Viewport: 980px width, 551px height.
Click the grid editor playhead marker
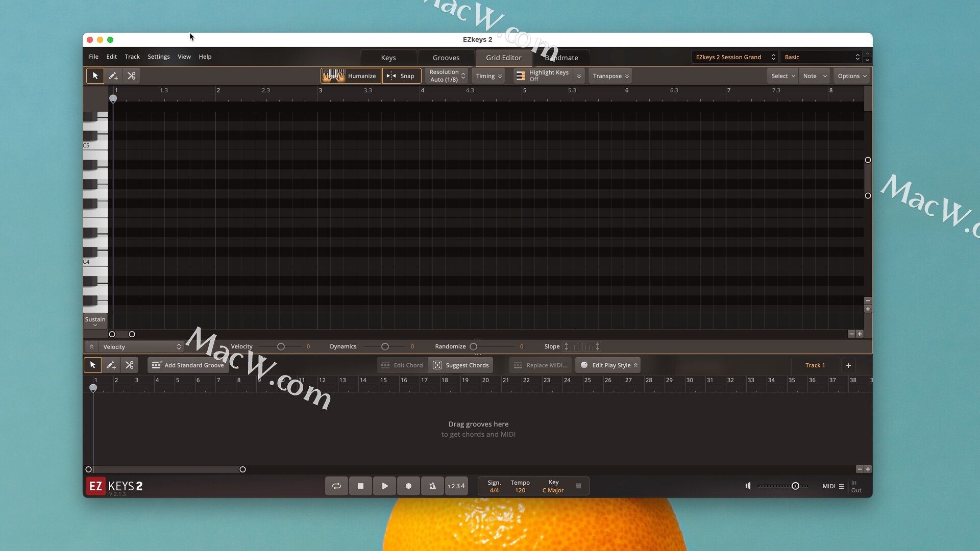tap(113, 99)
